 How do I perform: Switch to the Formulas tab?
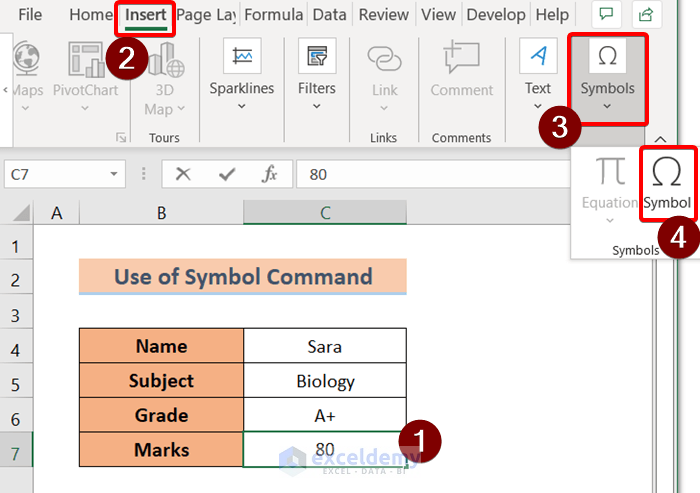pos(273,15)
